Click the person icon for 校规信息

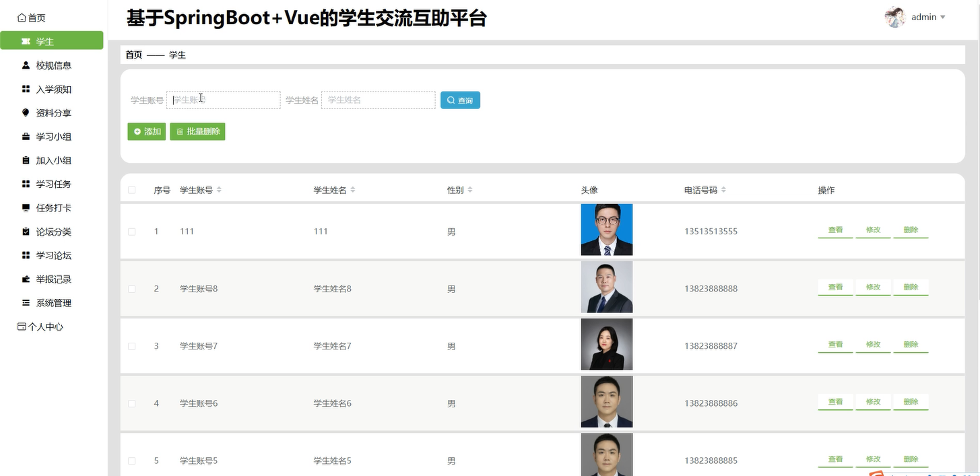[x=26, y=65]
